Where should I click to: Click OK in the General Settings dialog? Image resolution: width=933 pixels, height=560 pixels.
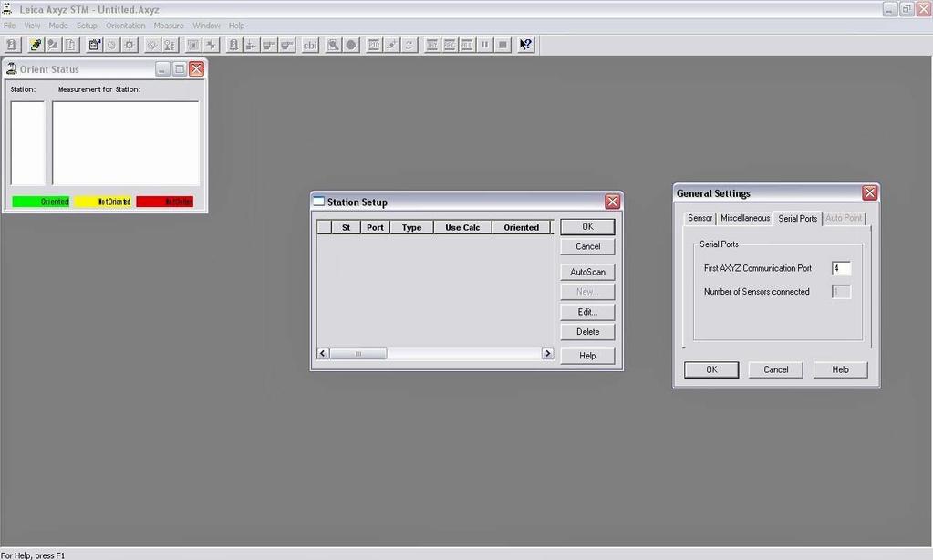(711, 369)
